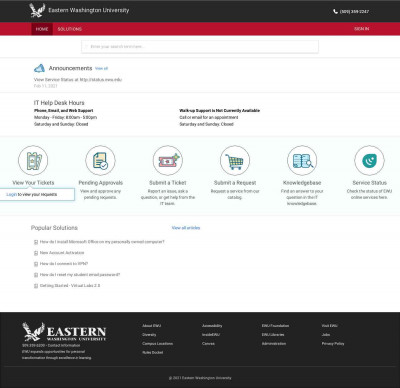Open the Submit a Request cart icon
This screenshot has height=388, width=400.
235,161
